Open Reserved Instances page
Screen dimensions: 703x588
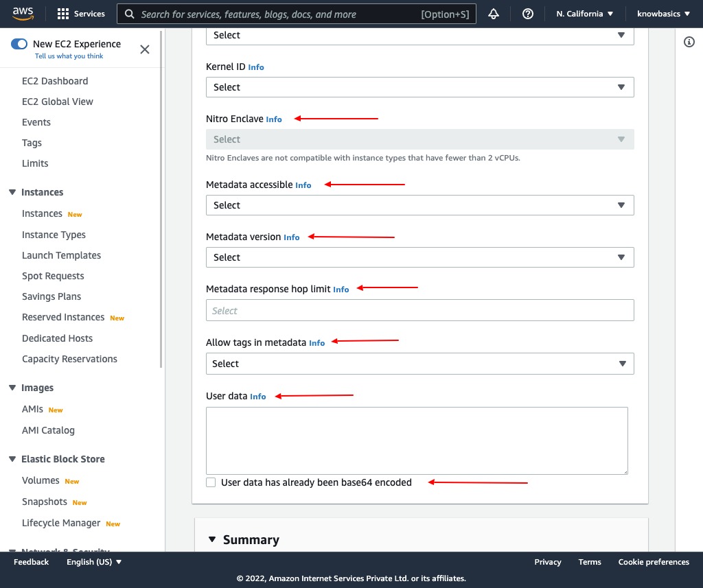coord(63,317)
